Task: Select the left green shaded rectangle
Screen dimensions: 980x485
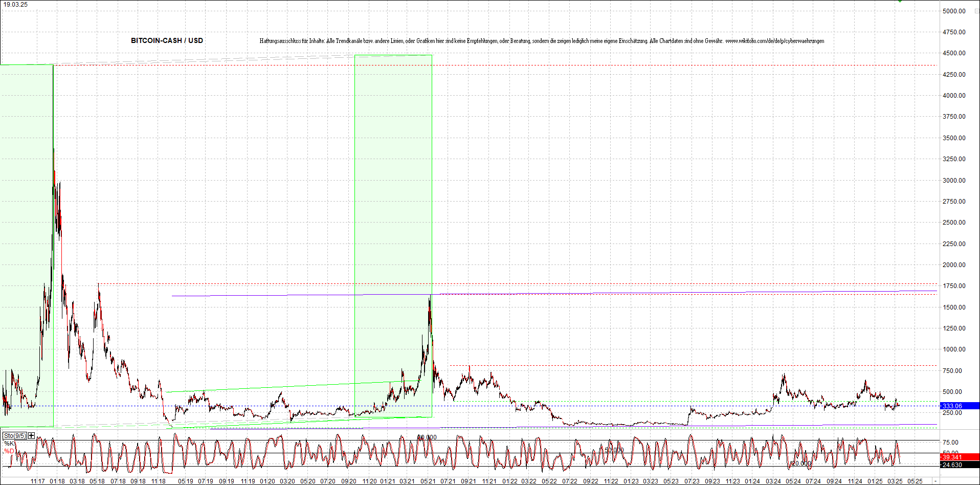Action: point(27,246)
